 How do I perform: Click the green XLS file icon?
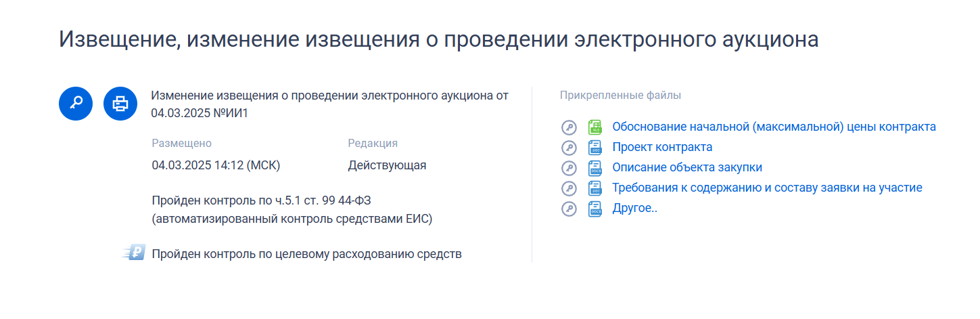(595, 127)
